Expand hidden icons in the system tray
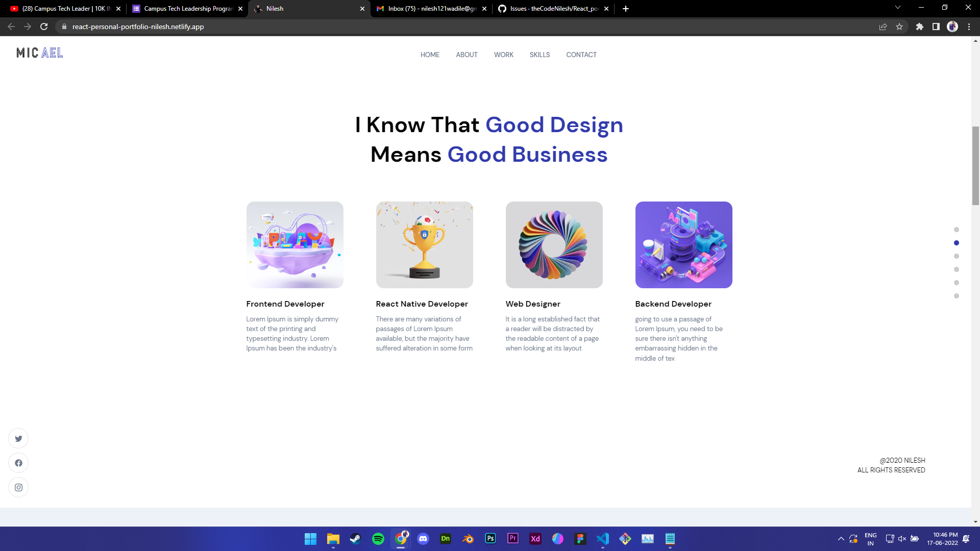The image size is (980, 551). tap(841, 538)
